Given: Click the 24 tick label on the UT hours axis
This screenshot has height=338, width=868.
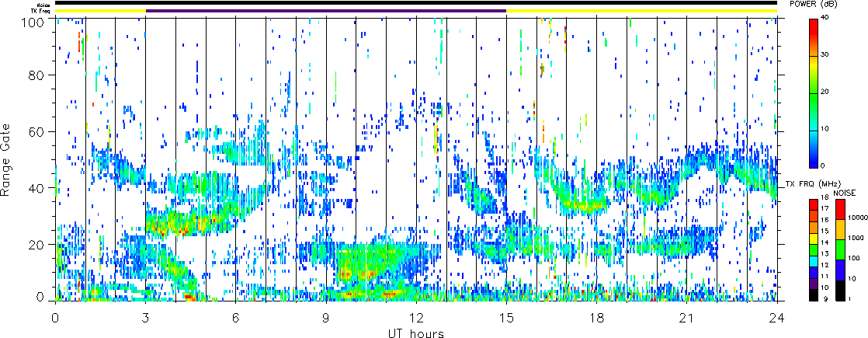Looking at the screenshot, I should tap(777, 317).
